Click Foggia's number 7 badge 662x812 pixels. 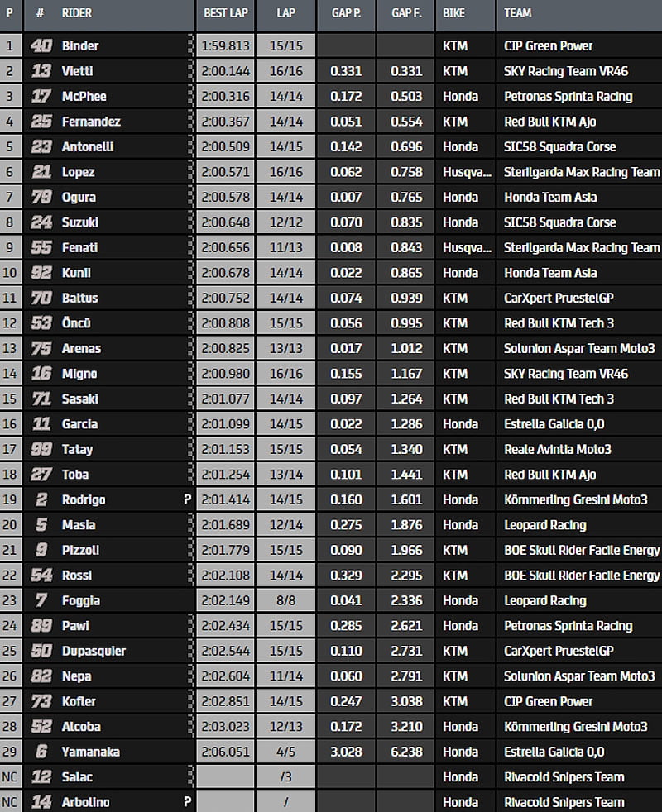click(x=41, y=600)
